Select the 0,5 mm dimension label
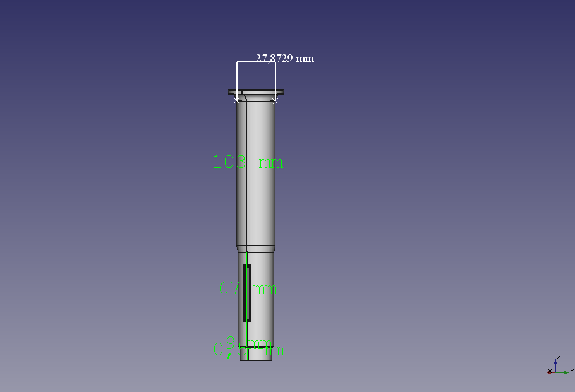Viewport: 575px width, 392px height. (248, 350)
